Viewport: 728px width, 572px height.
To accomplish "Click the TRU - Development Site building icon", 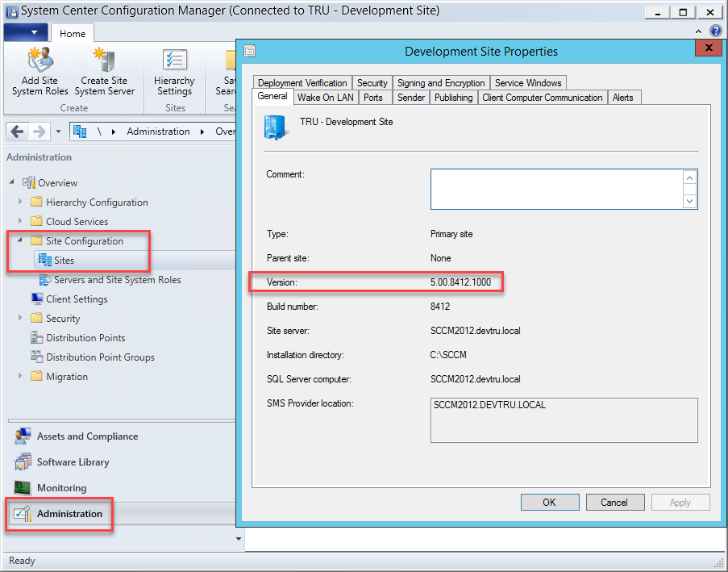I will pos(276,127).
